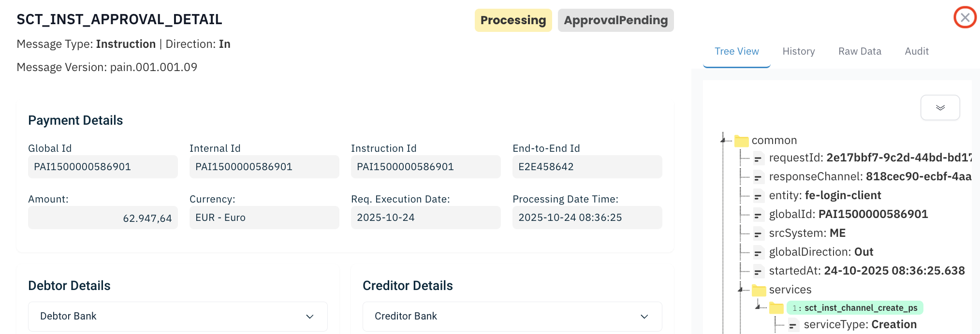Click the services folder icon
Screen dimensions: 980x334
759,290
